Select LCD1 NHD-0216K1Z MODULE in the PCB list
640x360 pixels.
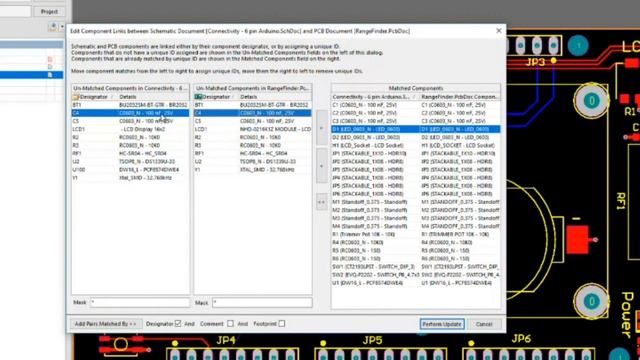pos(253,129)
